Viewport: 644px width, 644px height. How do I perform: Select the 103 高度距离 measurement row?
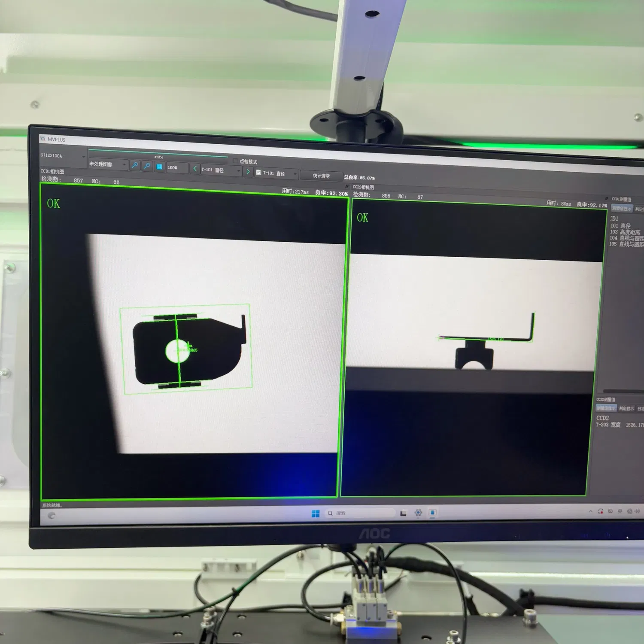625,232
